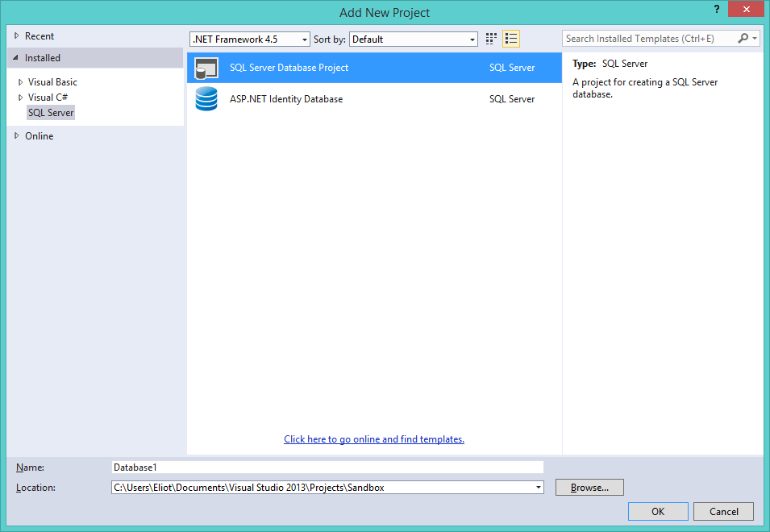Select ASP.NET Identity Database template
Viewport: 770px width, 532px height.
coord(374,98)
